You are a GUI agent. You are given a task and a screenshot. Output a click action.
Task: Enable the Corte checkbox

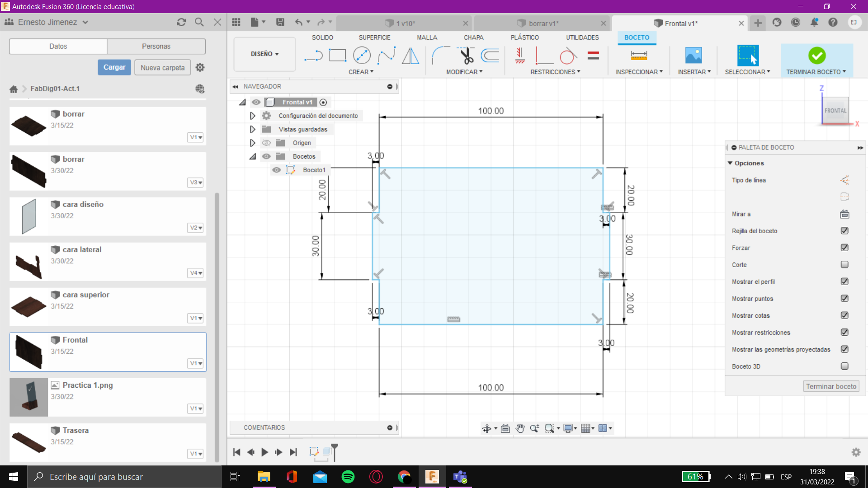point(844,265)
